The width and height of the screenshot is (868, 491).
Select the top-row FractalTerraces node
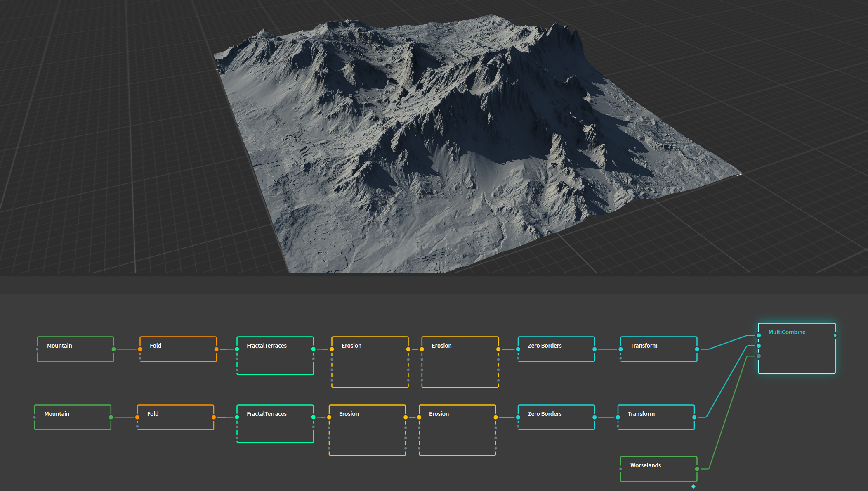pyautogui.click(x=275, y=356)
